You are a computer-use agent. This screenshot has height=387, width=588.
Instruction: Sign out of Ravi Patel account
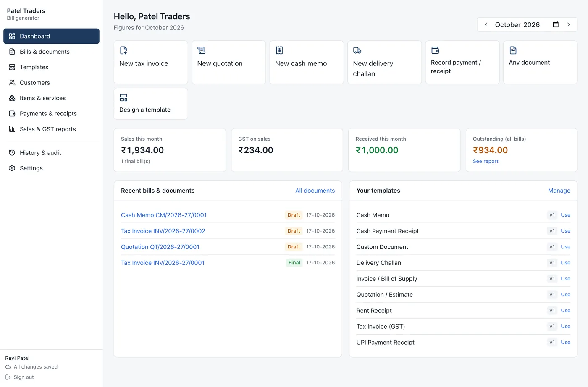(20, 377)
